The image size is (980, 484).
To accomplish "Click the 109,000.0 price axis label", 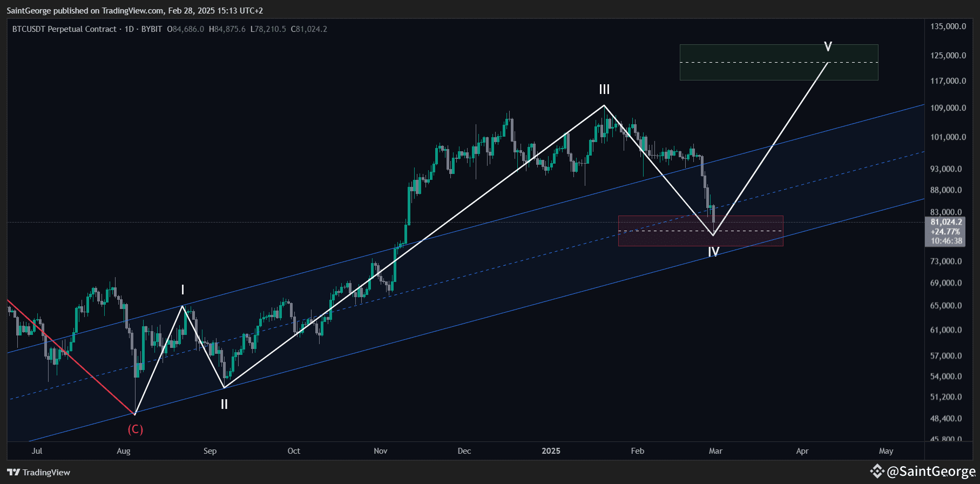I will pyautogui.click(x=948, y=108).
